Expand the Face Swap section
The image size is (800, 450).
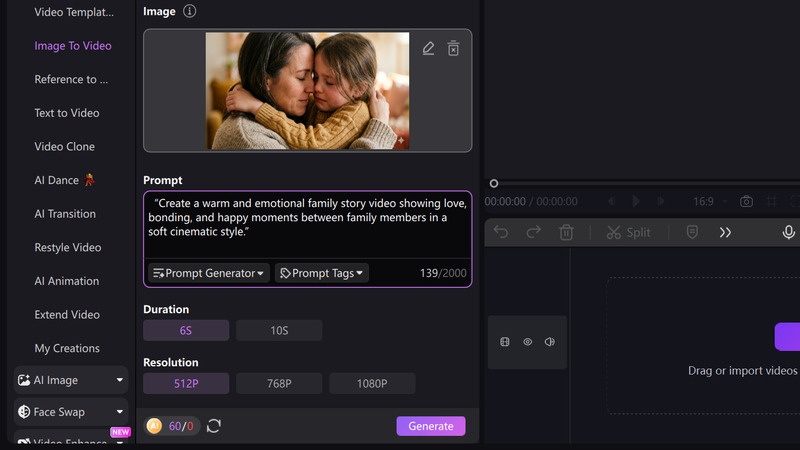(x=71, y=412)
